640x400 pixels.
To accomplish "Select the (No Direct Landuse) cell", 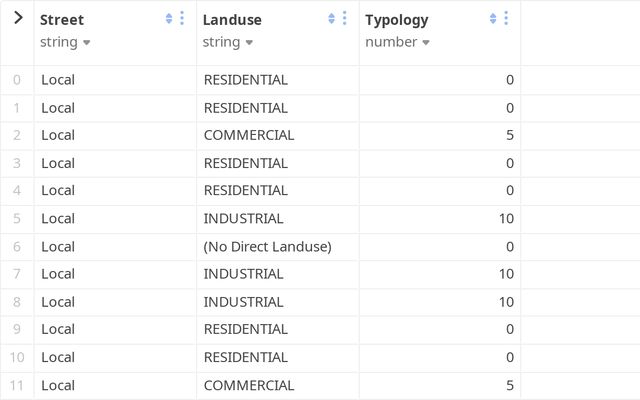I will [x=267, y=246].
